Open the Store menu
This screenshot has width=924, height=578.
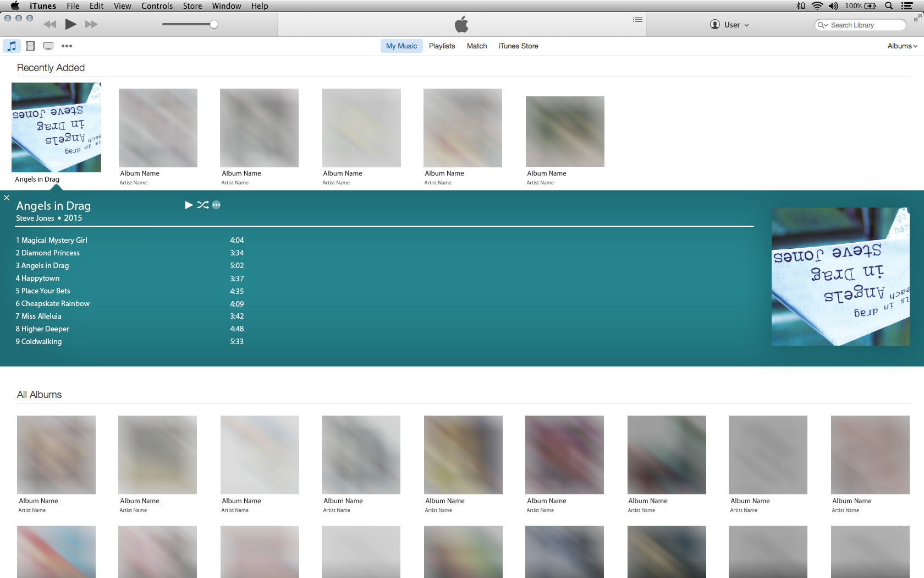click(193, 6)
